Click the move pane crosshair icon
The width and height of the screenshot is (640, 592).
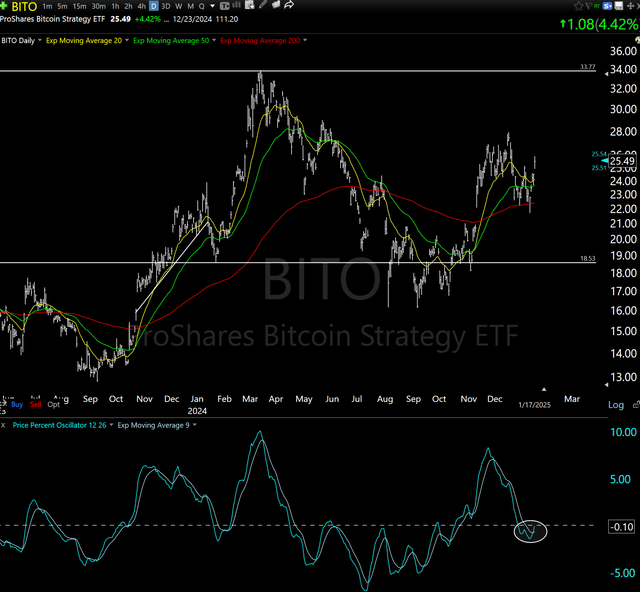pyautogui.click(x=630, y=6)
